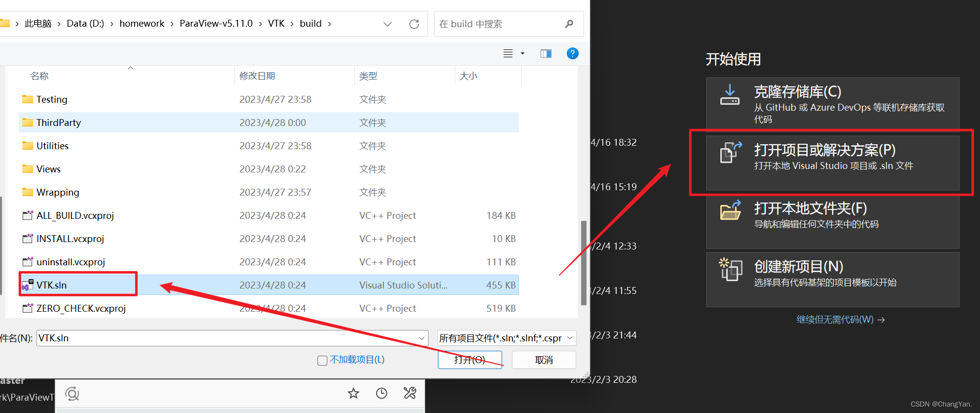This screenshot has width=980, height=413.
Task: Click the Wrapping folder icon
Action: click(x=28, y=192)
